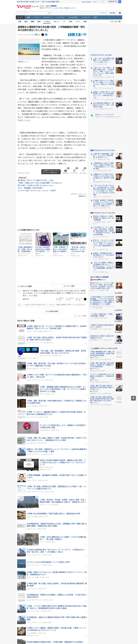Share the top comment on X

(x=85, y=299)
